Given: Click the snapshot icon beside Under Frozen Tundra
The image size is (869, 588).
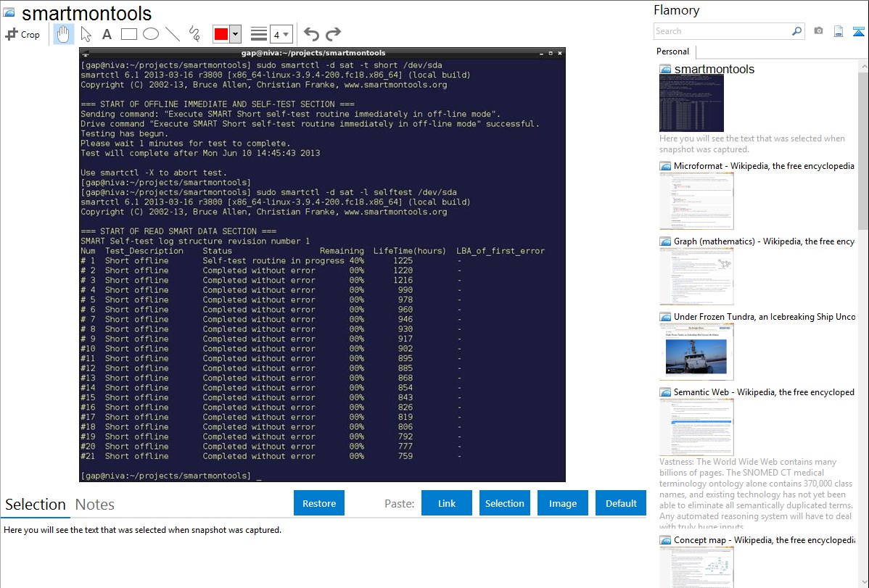Looking at the screenshot, I should [x=665, y=316].
